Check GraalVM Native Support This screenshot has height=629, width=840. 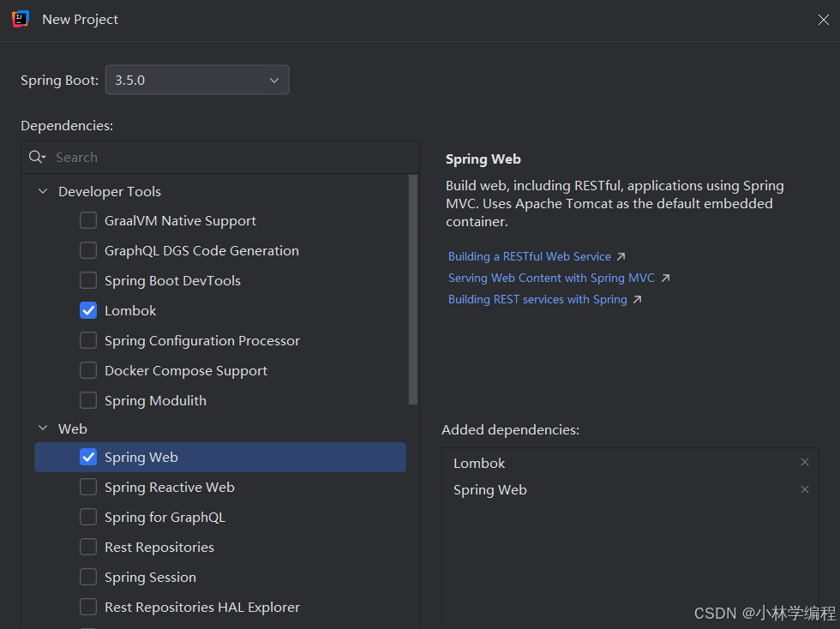tap(88, 220)
